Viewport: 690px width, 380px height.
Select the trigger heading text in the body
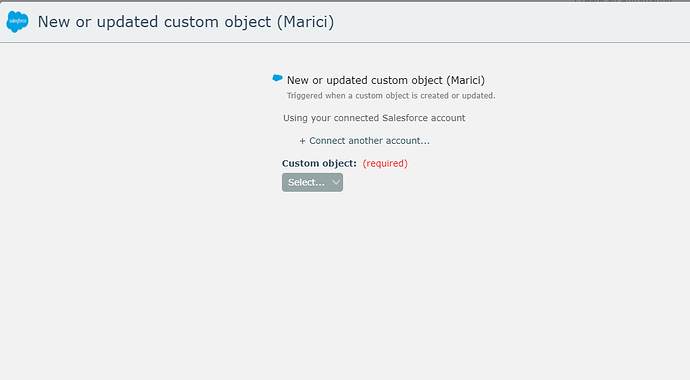pyautogui.click(x=386, y=80)
